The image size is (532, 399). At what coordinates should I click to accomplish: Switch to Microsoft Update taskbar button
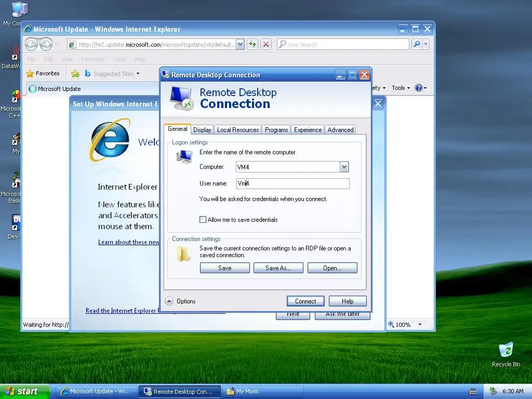click(96, 392)
